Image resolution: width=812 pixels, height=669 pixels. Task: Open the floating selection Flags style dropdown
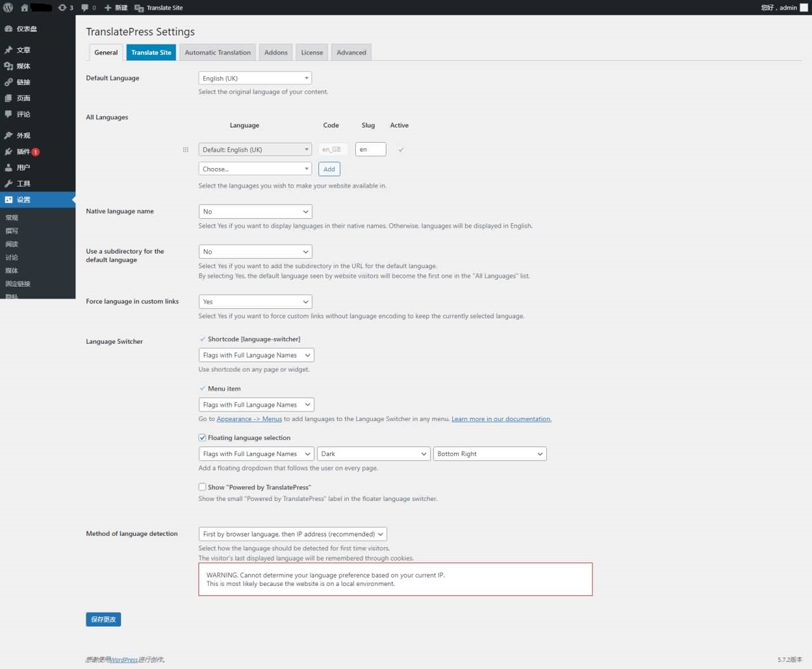point(256,454)
